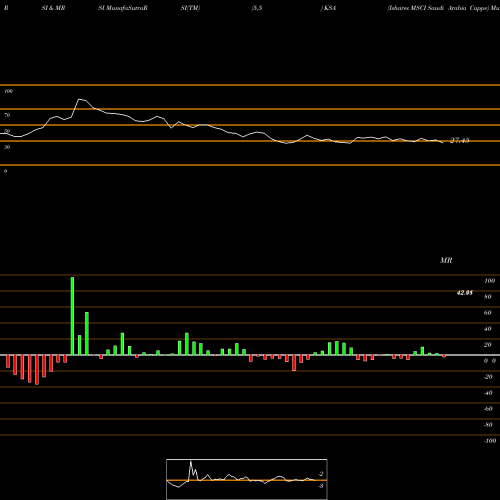Click the MR axis label -40
The image size is (500, 500).
pos(488,393)
